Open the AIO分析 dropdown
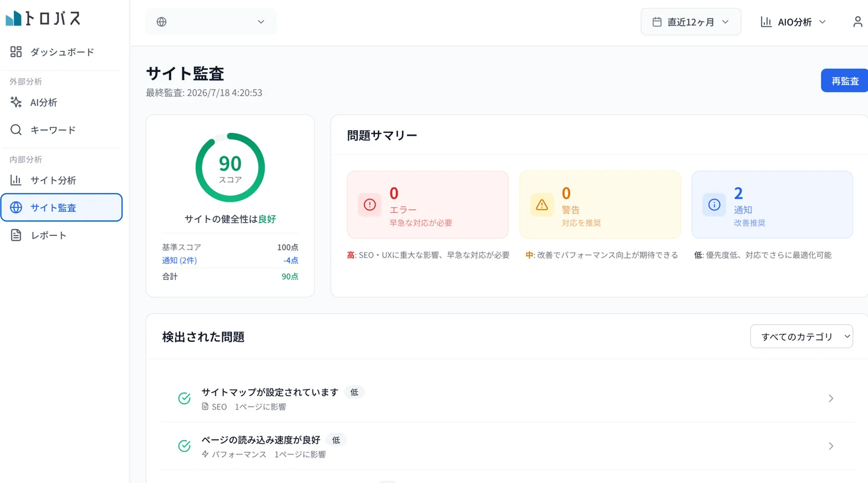The width and height of the screenshot is (868, 483). [x=793, y=22]
